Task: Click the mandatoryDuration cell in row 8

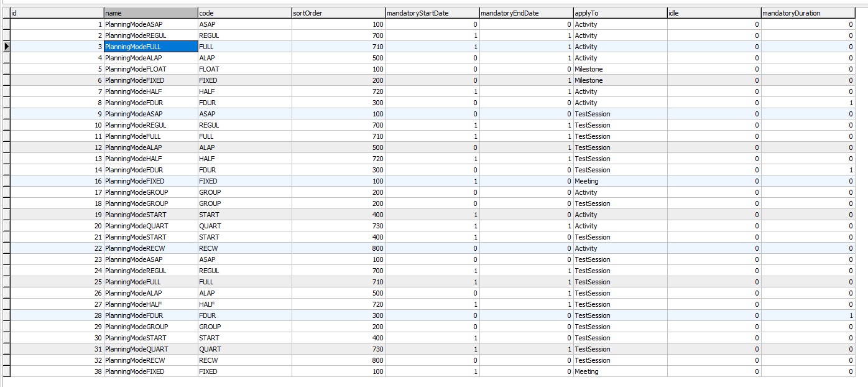Action: point(808,103)
